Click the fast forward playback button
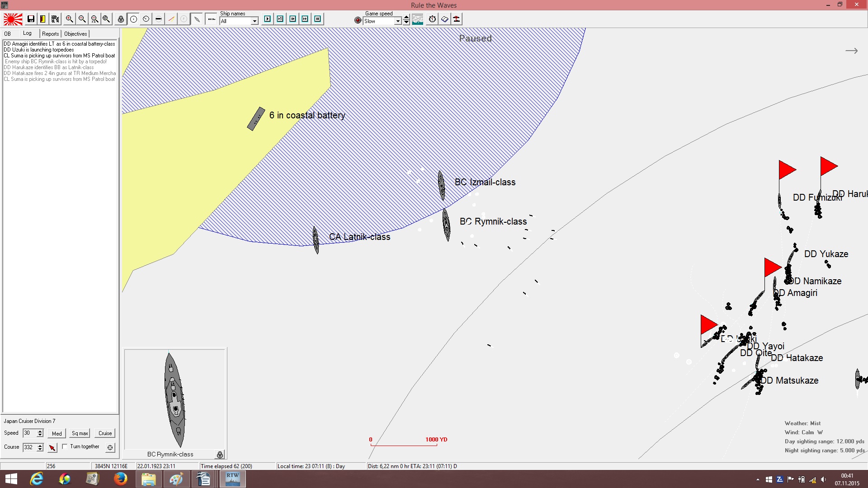Viewport: 868px width, 488px height. (x=305, y=19)
